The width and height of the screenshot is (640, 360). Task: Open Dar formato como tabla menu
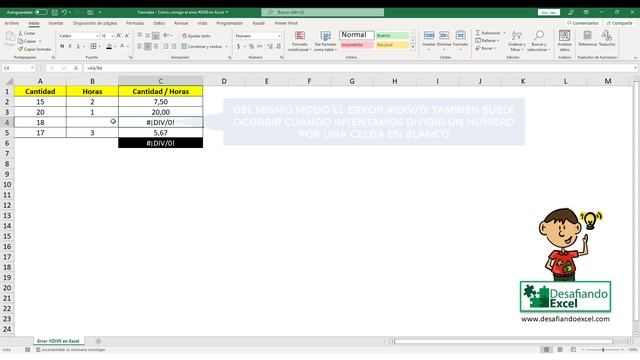[325, 41]
